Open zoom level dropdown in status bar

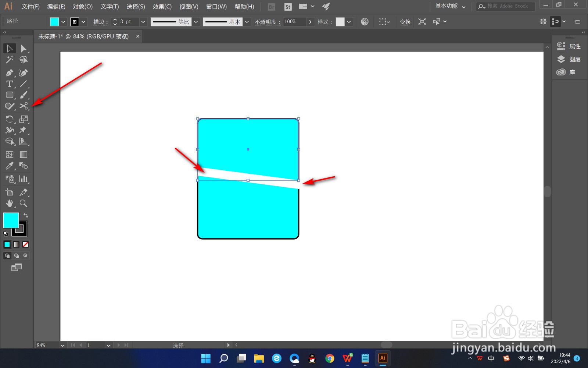coord(62,345)
